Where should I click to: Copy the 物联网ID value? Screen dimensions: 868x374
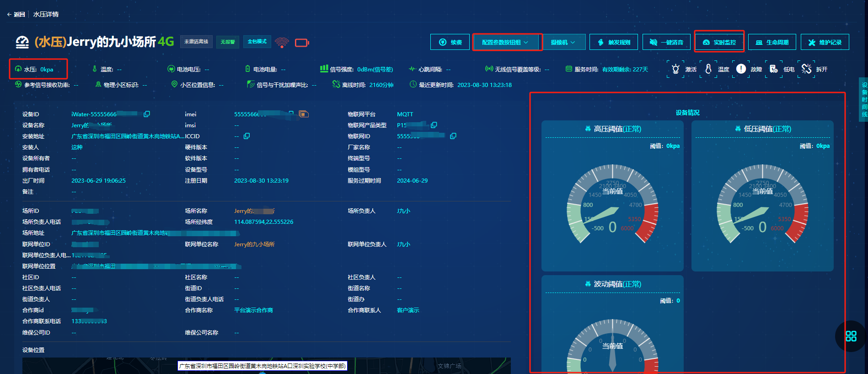tap(453, 136)
